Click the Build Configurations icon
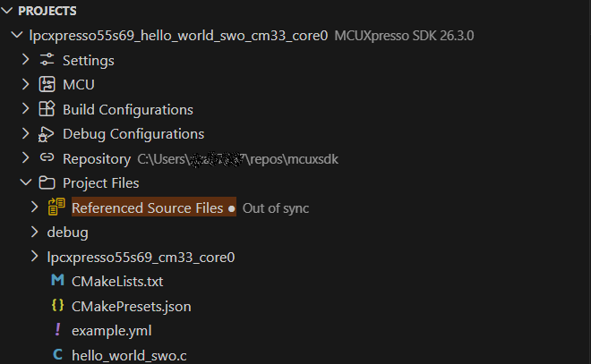 tap(47, 109)
